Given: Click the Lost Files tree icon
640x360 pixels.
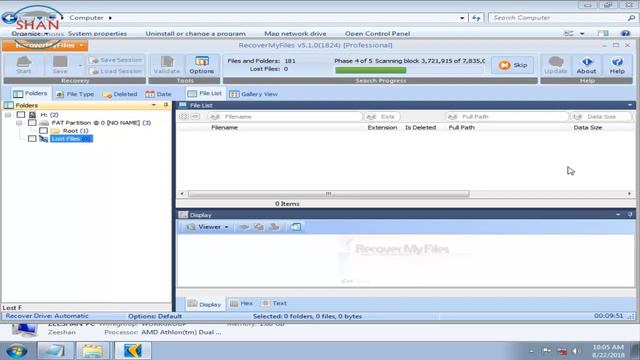Looking at the screenshot, I should [44, 139].
